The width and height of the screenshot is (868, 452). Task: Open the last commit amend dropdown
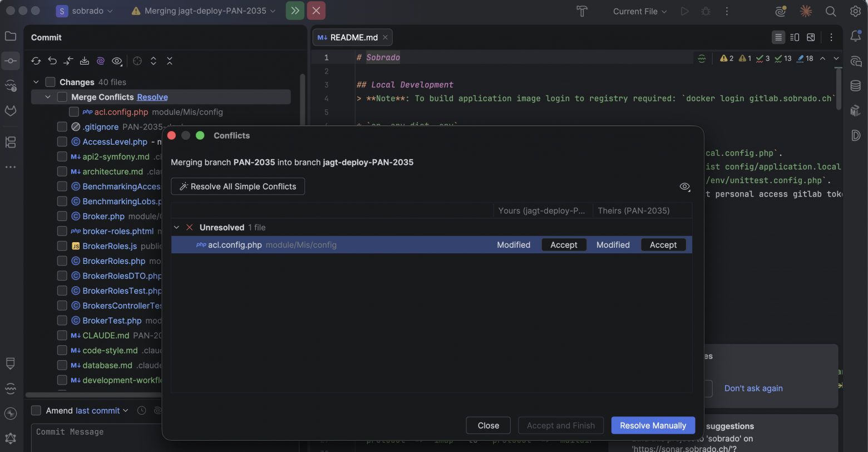pyautogui.click(x=102, y=410)
